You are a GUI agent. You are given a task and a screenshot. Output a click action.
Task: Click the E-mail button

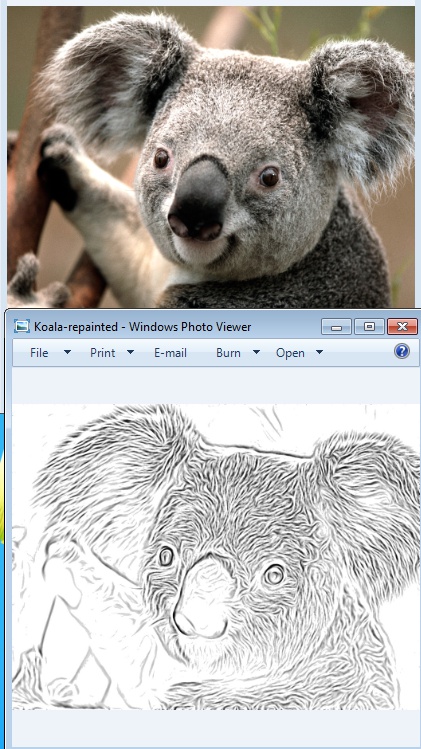(171, 353)
